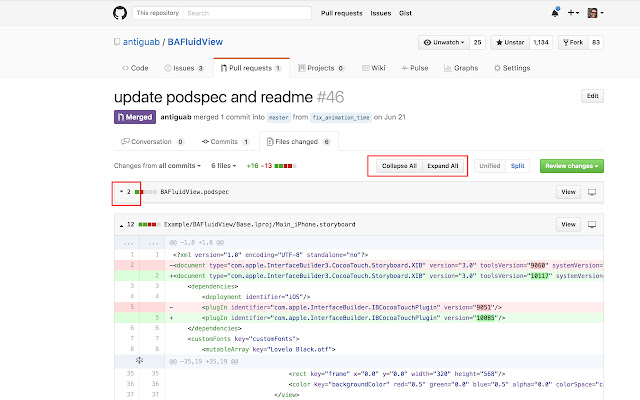Open BAFluidView.podspec in desktop icon

click(x=592, y=192)
